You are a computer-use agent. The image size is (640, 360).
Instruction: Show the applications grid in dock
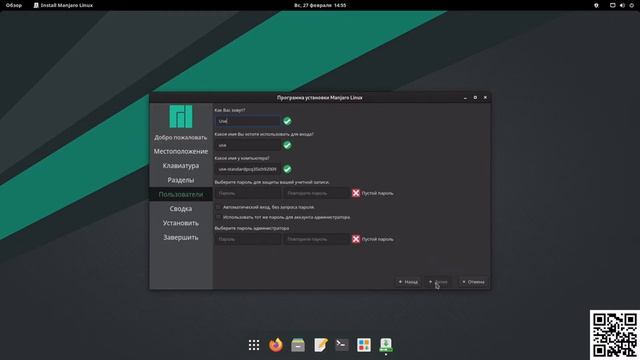click(x=254, y=345)
